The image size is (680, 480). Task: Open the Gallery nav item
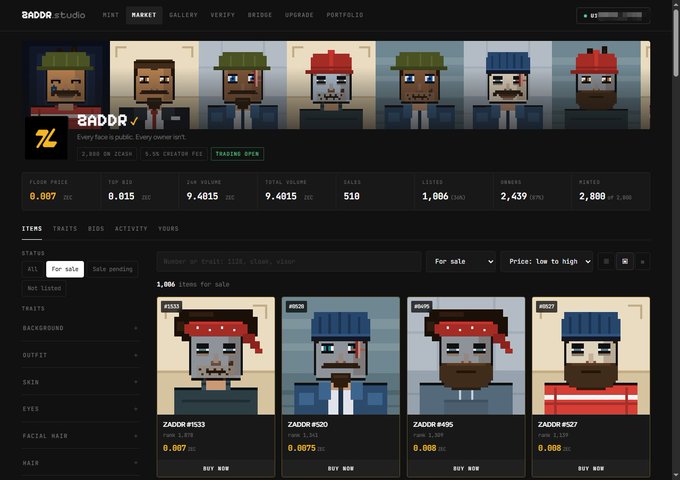pos(183,15)
